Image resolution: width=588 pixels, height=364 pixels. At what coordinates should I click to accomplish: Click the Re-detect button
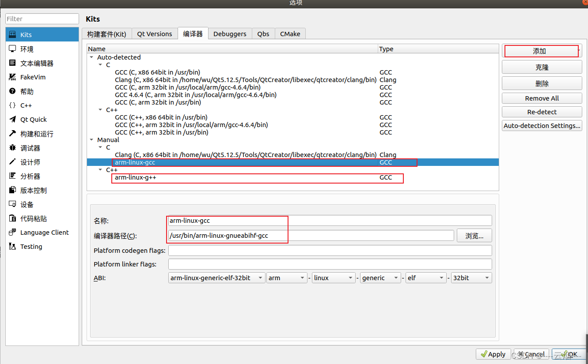click(x=542, y=112)
